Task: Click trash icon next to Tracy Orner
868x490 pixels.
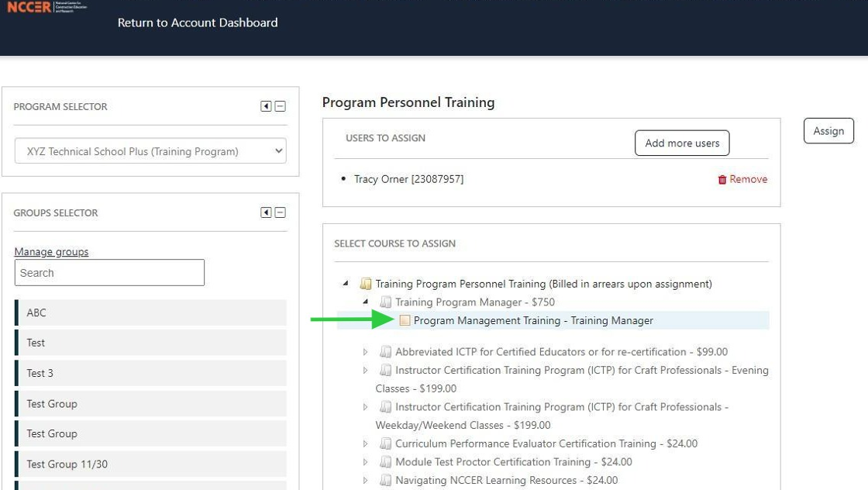Action: [722, 179]
